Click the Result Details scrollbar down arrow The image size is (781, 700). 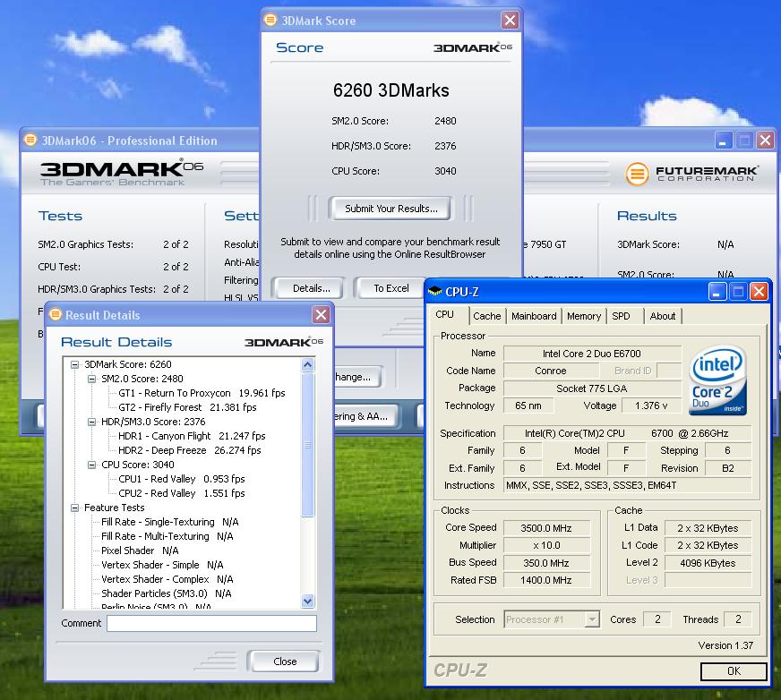[x=308, y=601]
